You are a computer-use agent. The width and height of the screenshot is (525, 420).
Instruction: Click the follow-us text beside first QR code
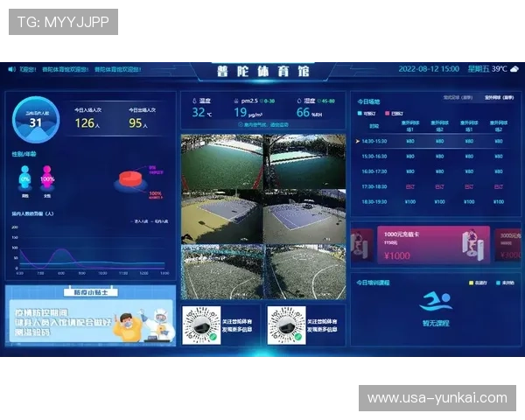click(237, 325)
